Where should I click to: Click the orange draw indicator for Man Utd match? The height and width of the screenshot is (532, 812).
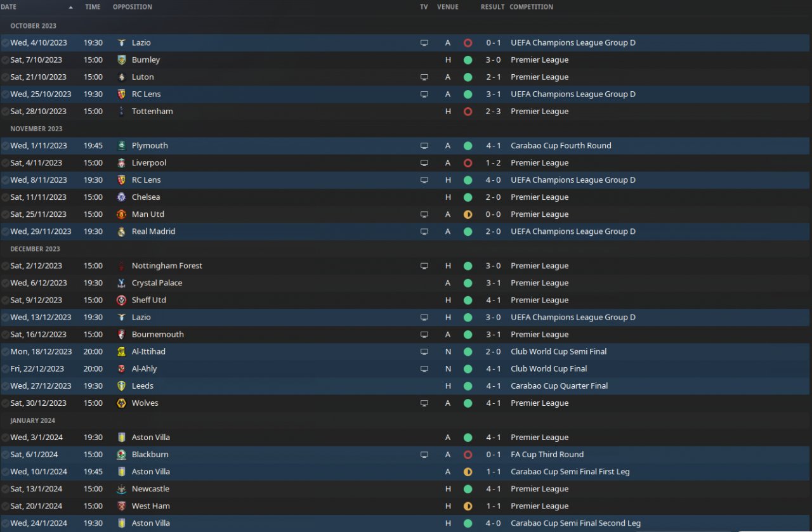point(468,214)
